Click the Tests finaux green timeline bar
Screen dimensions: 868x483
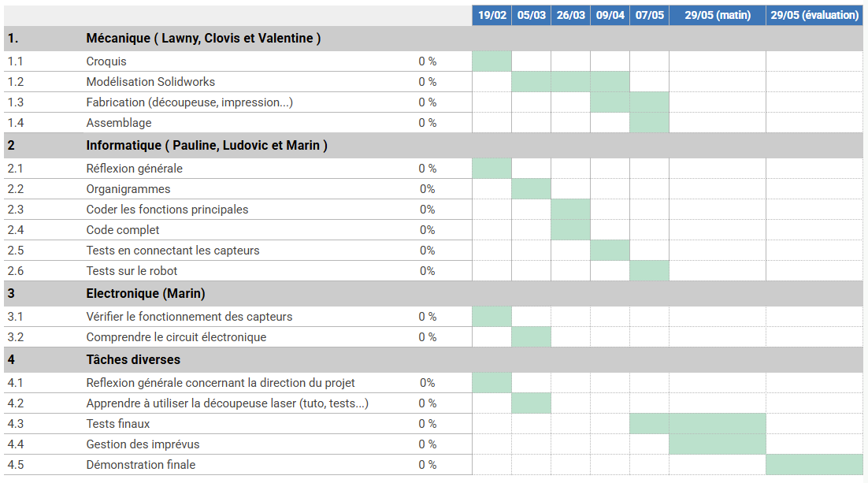click(697, 424)
